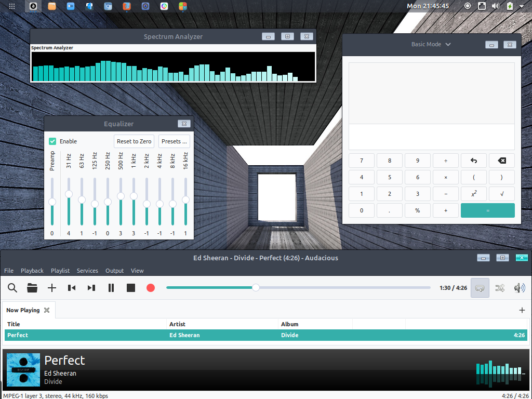Click the 16 kHz band slider handle
Screen dimensions: 532x399
pyautogui.click(x=185, y=200)
